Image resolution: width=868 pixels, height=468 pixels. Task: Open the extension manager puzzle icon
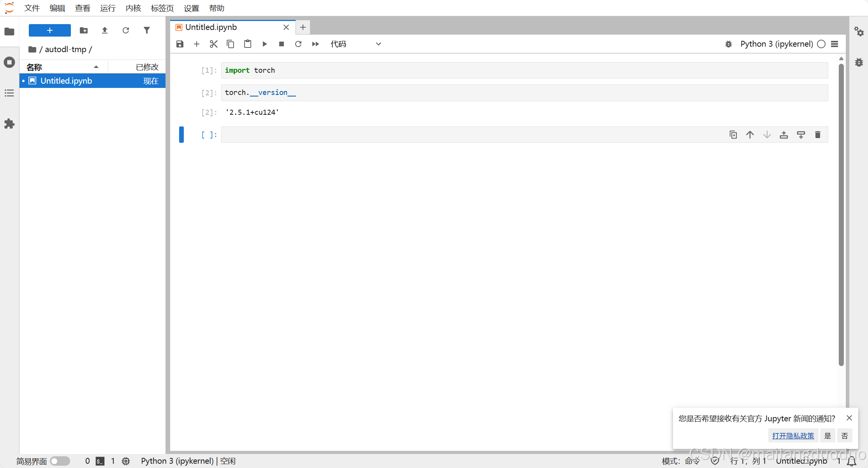[9, 124]
